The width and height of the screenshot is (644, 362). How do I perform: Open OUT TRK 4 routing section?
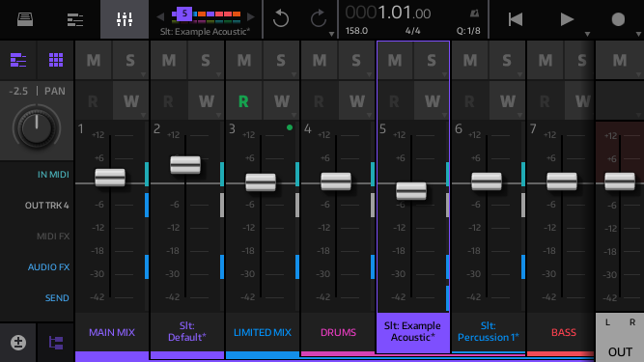(46, 206)
